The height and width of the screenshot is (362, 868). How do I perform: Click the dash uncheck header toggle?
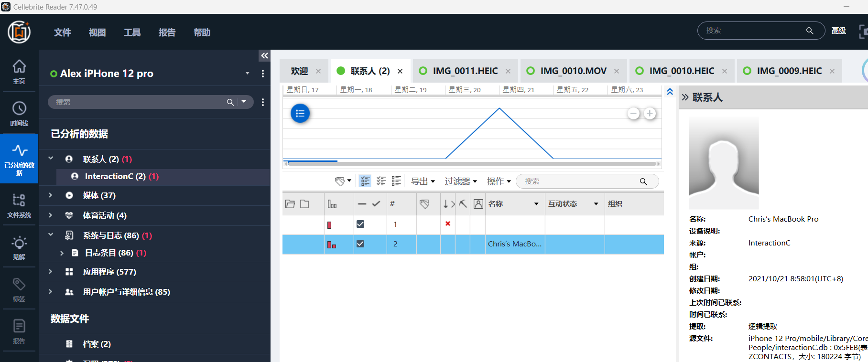click(x=362, y=204)
